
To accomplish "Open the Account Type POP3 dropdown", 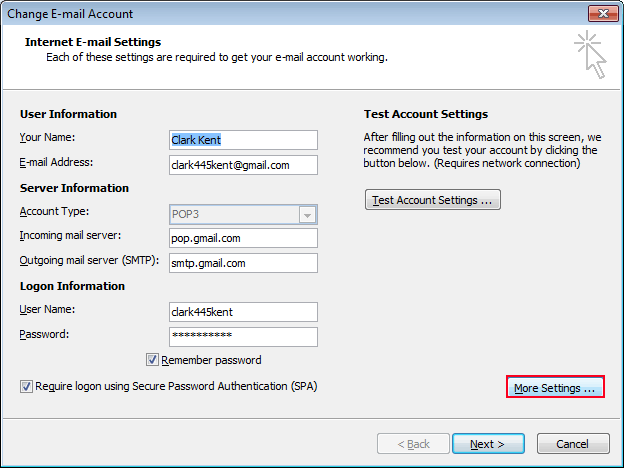I will point(243,214).
